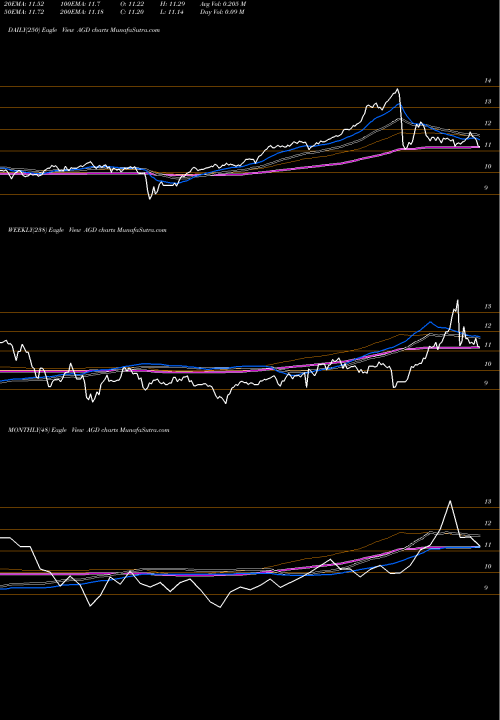Click the 'Avg Vol: 0.203 M' text
The height and width of the screenshot is (720, 500).
click(223, 4)
